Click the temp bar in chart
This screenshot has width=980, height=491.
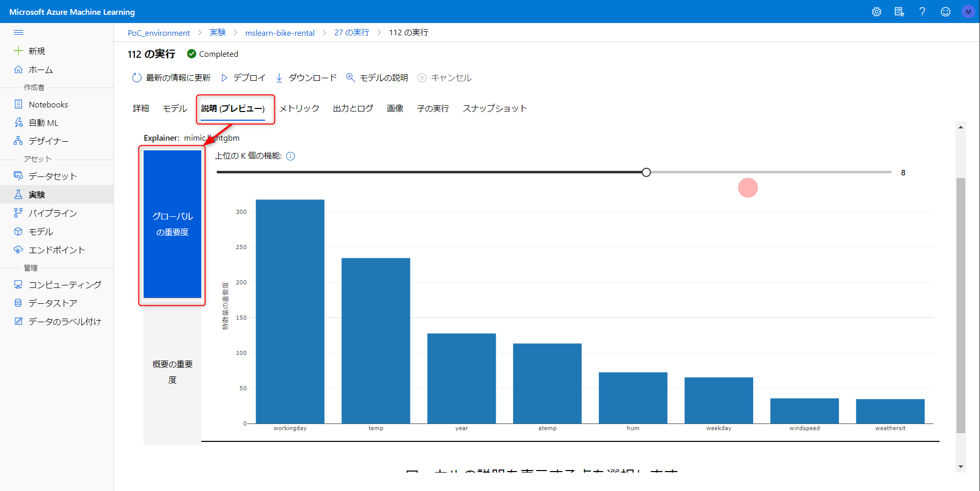[376, 341]
